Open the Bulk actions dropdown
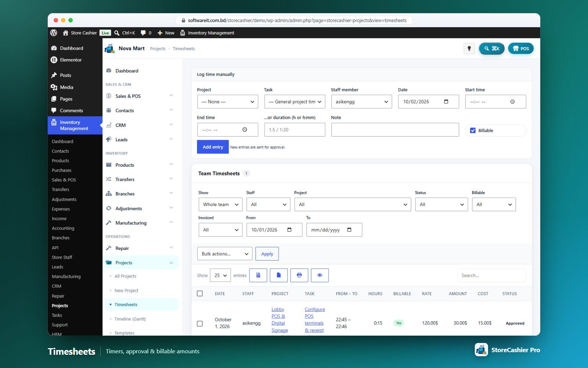Image resolution: width=588 pixels, height=368 pixels. [x=225, y=254]
